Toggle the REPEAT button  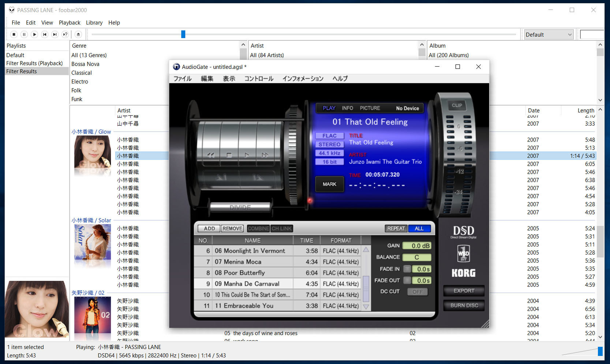[396, 229]
